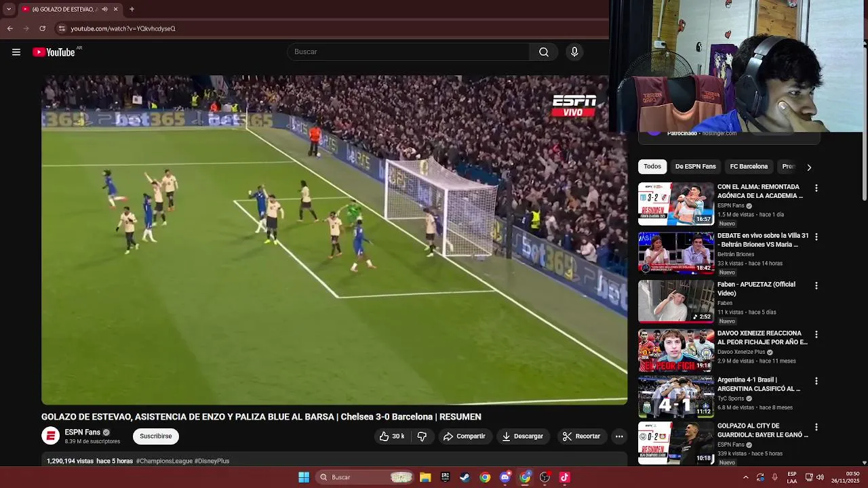Image resolution: width=868 pixels, height=488 pixels.
Task: Select the FC Barcelona filter chip
Action: (x=749, y=167)
